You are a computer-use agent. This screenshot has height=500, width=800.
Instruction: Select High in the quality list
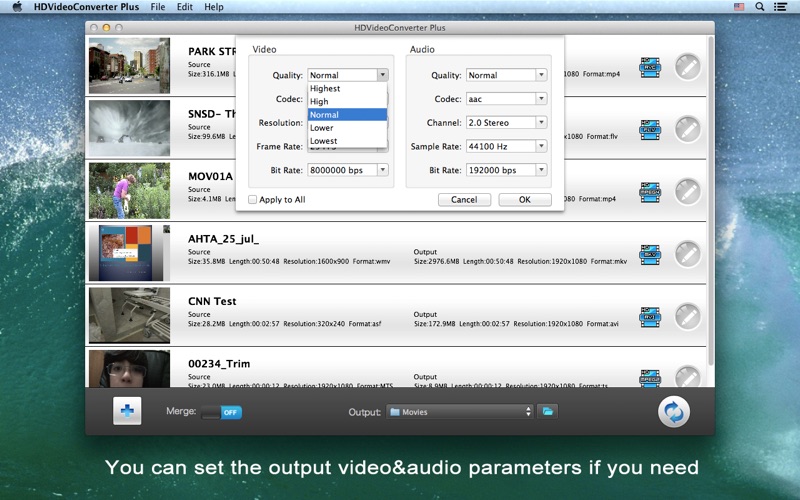[x=347, y=102]
